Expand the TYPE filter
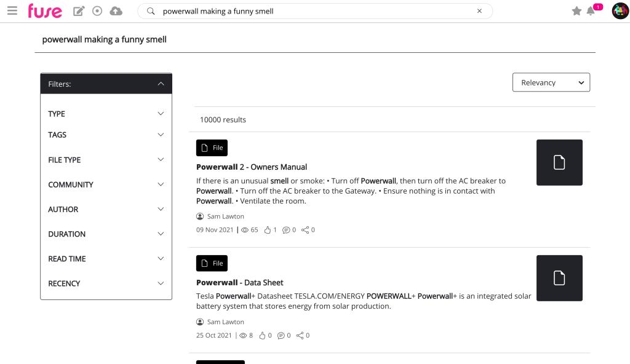 161,114
